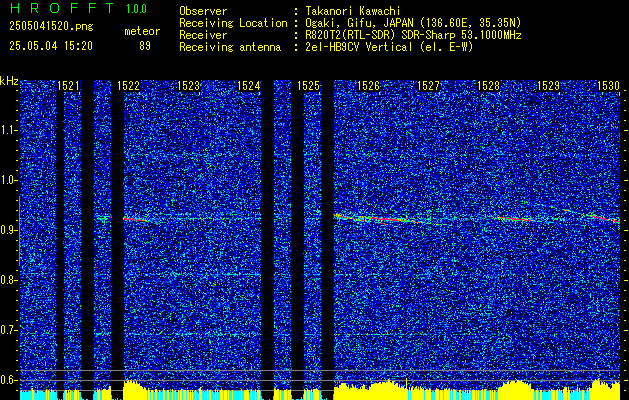Click the 0.9 frequency axis label

[x=9, y=230]
